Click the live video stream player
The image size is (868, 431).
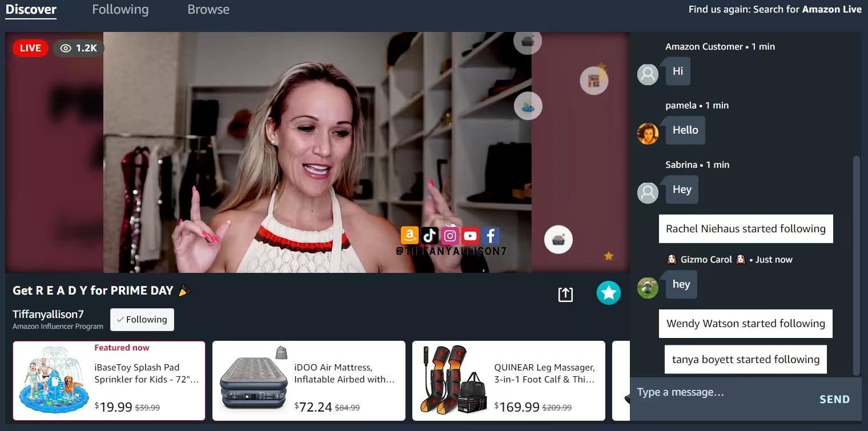click(317, 152)
